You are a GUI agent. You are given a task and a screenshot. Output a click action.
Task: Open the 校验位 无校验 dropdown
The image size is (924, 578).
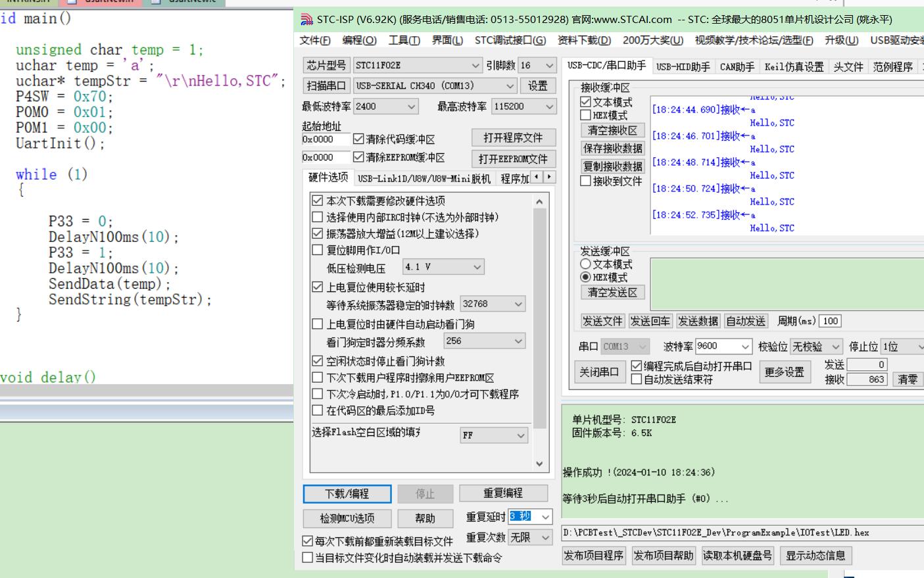tap(816, 346)
